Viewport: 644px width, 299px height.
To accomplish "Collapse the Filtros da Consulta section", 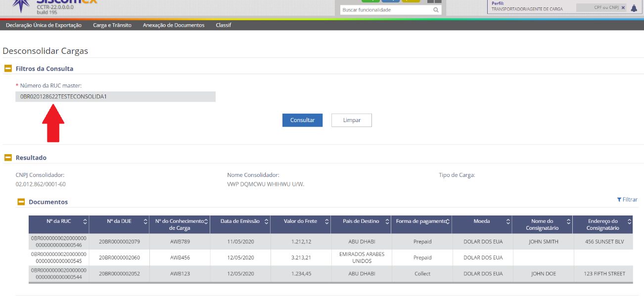I will 8,69.
